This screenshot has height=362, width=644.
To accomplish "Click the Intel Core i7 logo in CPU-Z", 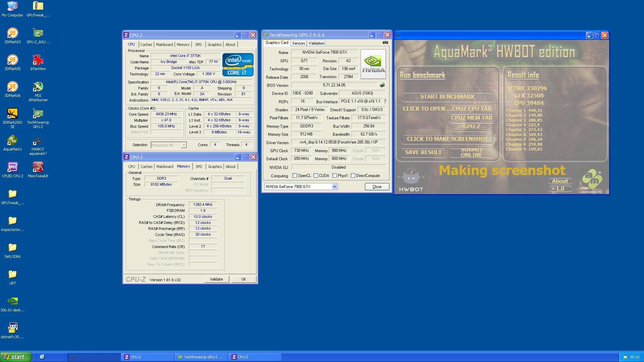I will 238,64.
